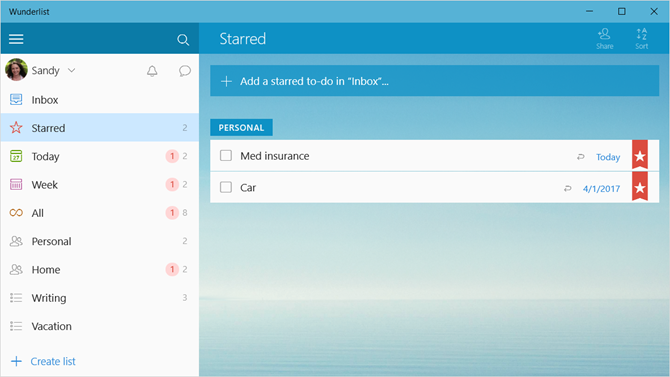Click the Writing list icon

[x=16, y=297]
